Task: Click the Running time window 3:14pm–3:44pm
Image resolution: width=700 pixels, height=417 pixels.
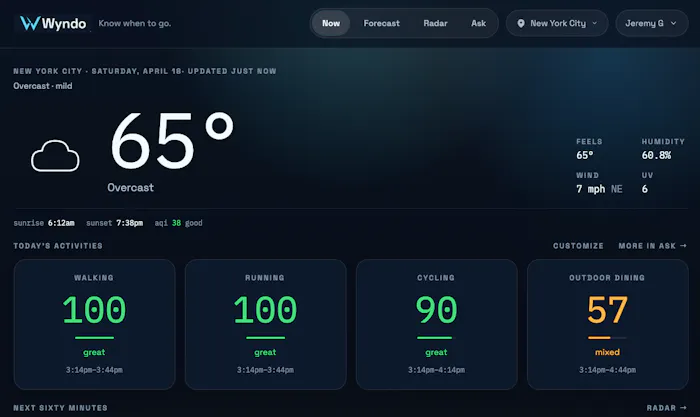Action: 265,370
